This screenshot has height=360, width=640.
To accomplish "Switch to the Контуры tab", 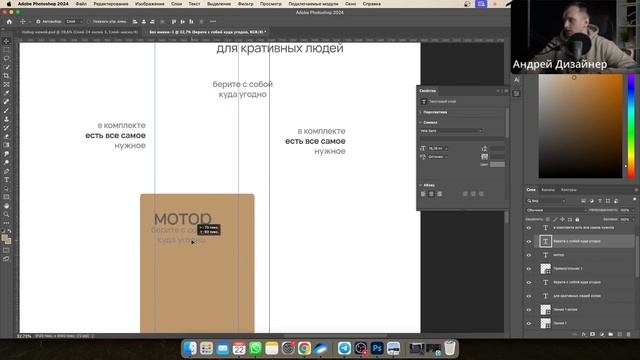I will tap(568, 190).
